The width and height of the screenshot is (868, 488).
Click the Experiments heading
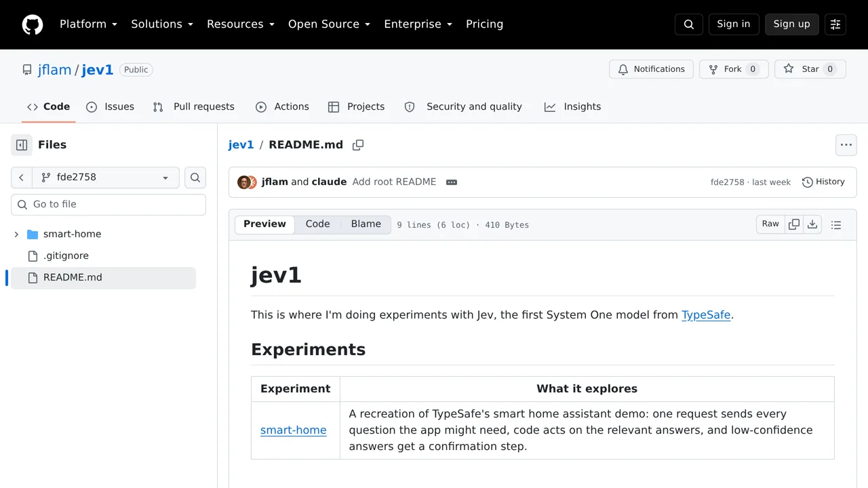tap(309, 350)
